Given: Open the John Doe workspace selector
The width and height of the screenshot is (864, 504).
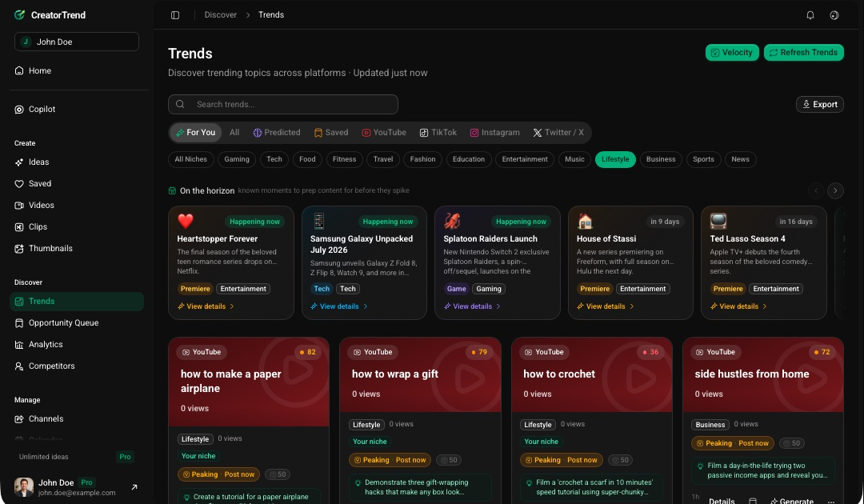Looking at the screenshot, I should [x=77, y=42].
